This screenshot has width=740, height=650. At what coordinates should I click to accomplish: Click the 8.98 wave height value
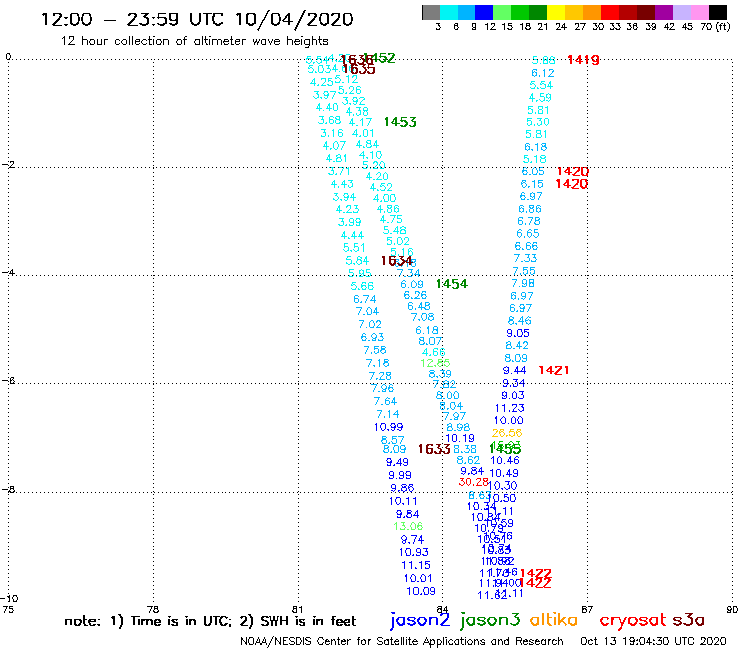(x=458, y=427)
